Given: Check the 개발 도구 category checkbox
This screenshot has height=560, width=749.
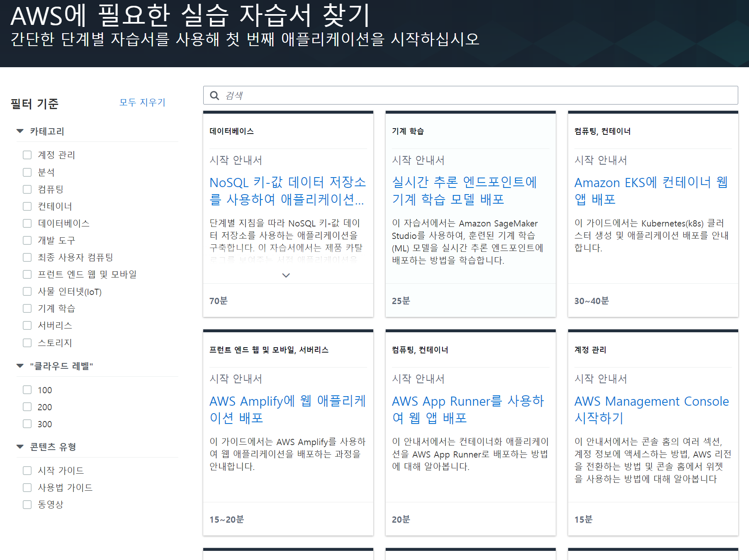Looking at the screenshot, I should [x=27, y=240].
